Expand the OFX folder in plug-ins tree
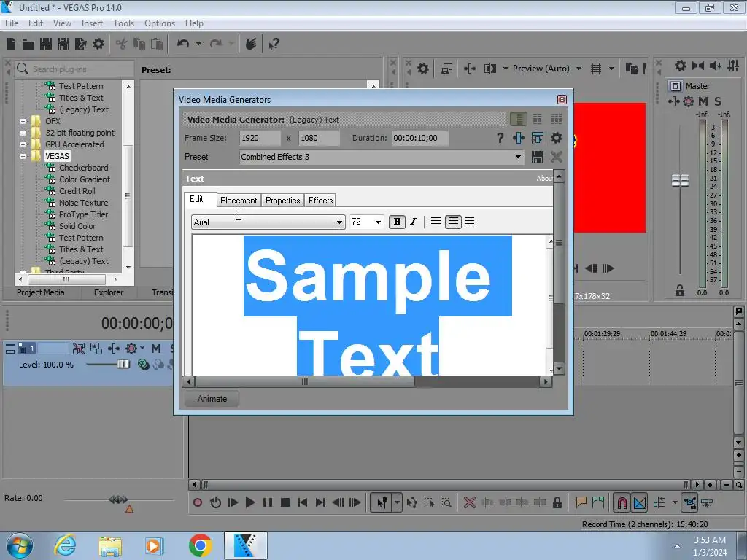The image size is (747, 560). click(x=23, y=122)
